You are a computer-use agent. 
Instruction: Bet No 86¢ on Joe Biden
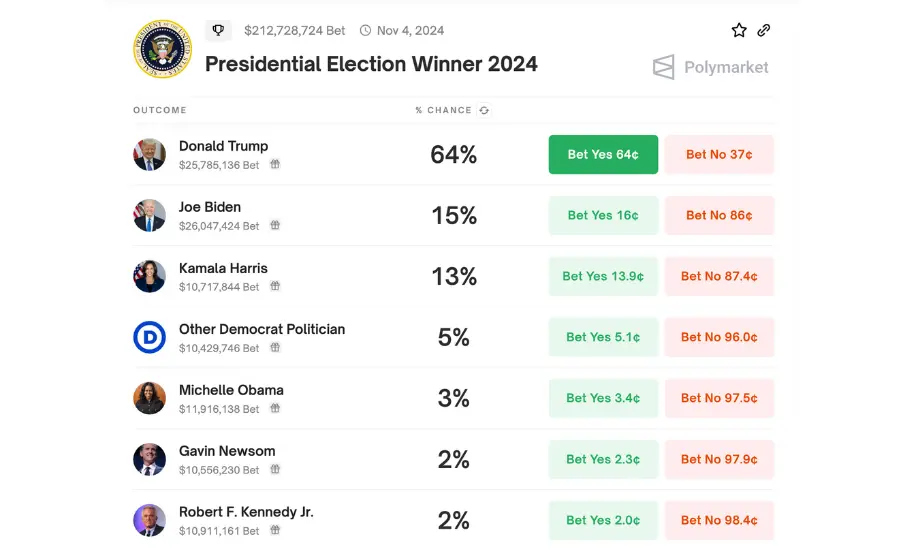point(719,215)
